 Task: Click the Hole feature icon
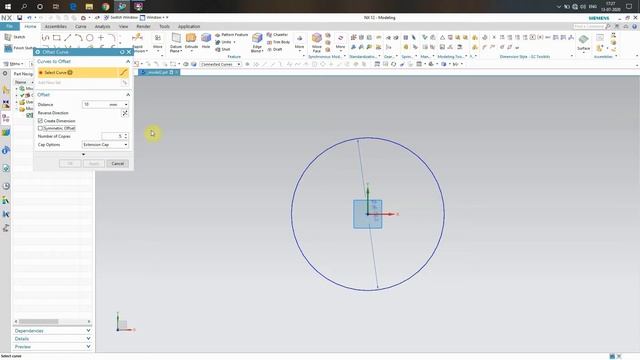[x=206, y=38]
